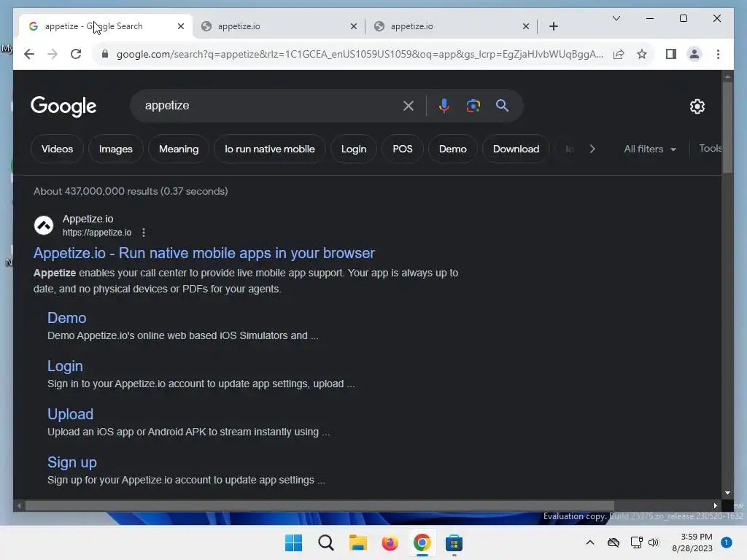Close the appetize - Google Search tab

click(181, 26)
